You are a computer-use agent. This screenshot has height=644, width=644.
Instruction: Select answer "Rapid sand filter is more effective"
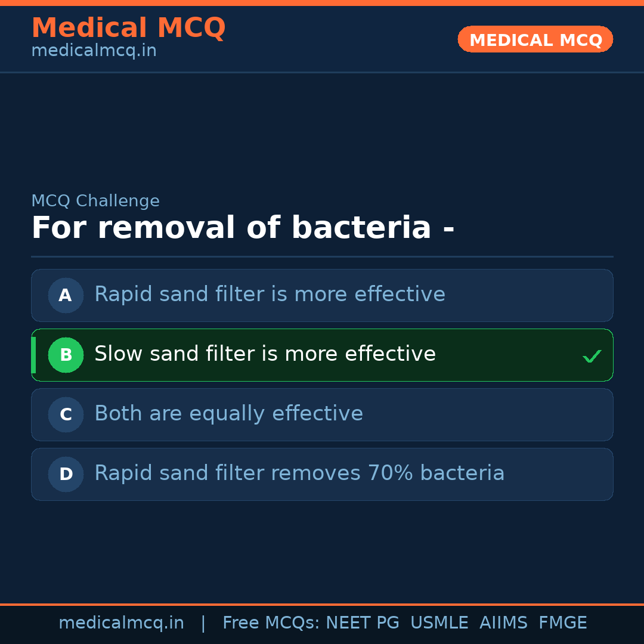click(270, 295)
